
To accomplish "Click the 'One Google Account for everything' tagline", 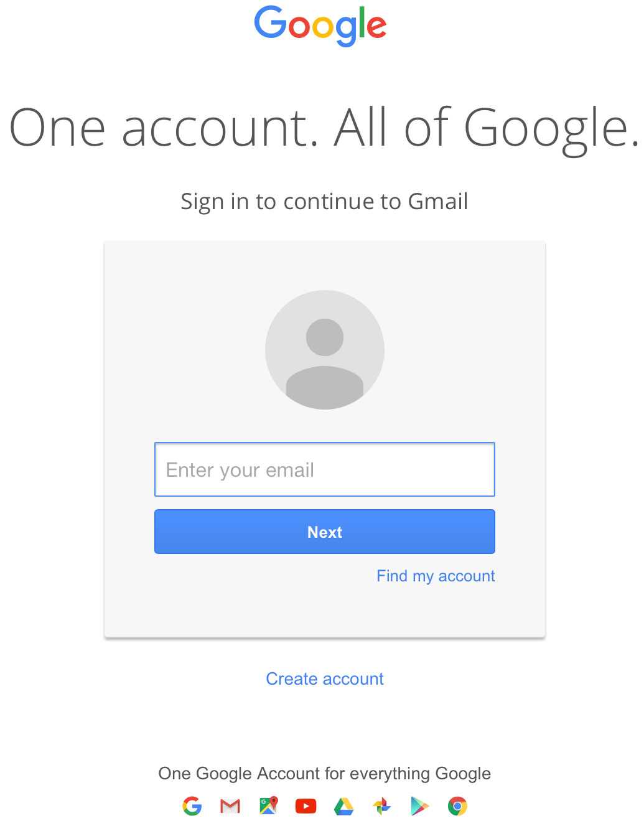I will coord(325,773).
